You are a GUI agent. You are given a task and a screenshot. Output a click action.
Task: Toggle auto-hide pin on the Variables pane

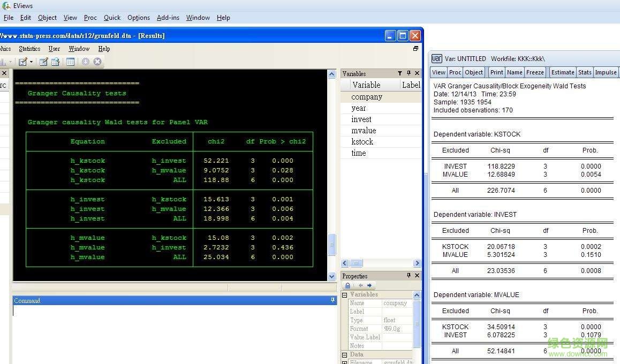click(409, 73)
